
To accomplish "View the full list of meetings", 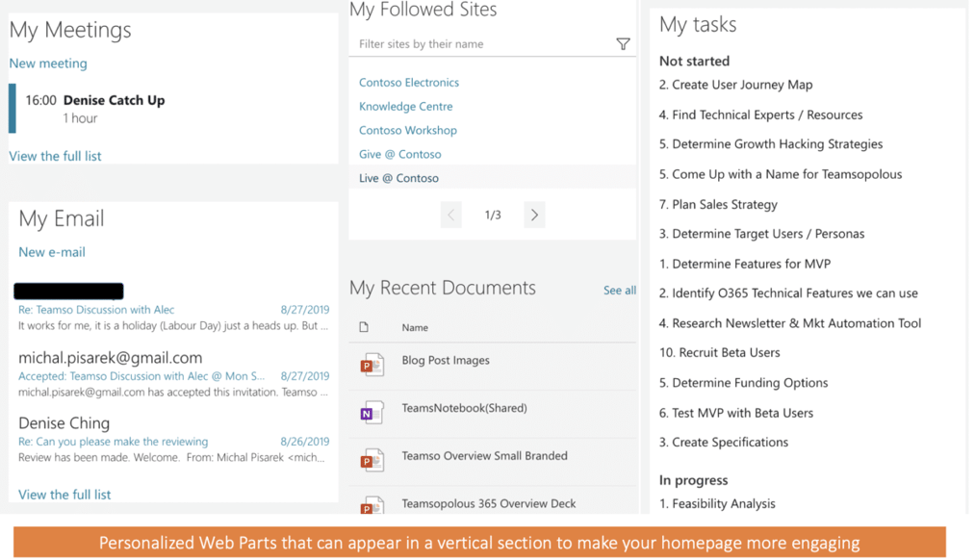I will [54, 155].
